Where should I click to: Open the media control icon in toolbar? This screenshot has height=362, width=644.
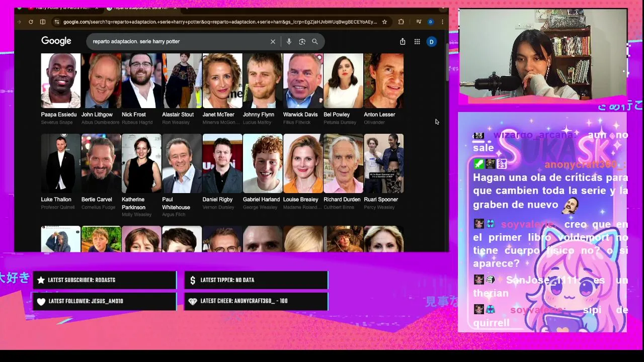click(x=419, y=22)
